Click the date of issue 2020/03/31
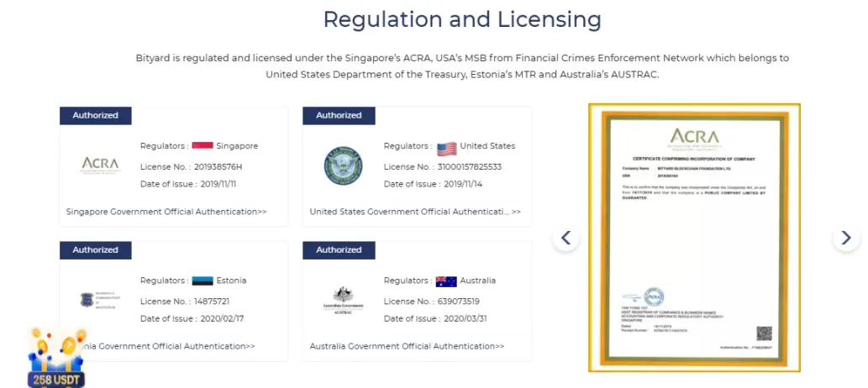The width and height of the screenshot is (868, 388). pos(464,318)
